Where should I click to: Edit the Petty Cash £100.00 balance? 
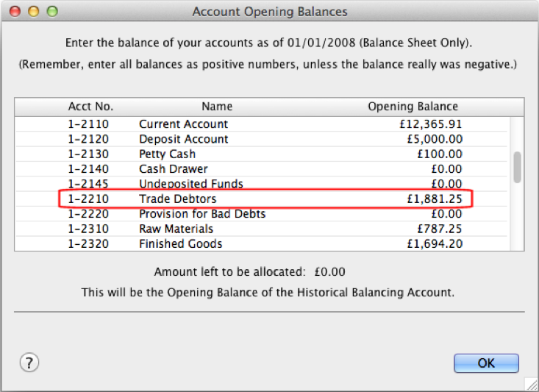440,154
